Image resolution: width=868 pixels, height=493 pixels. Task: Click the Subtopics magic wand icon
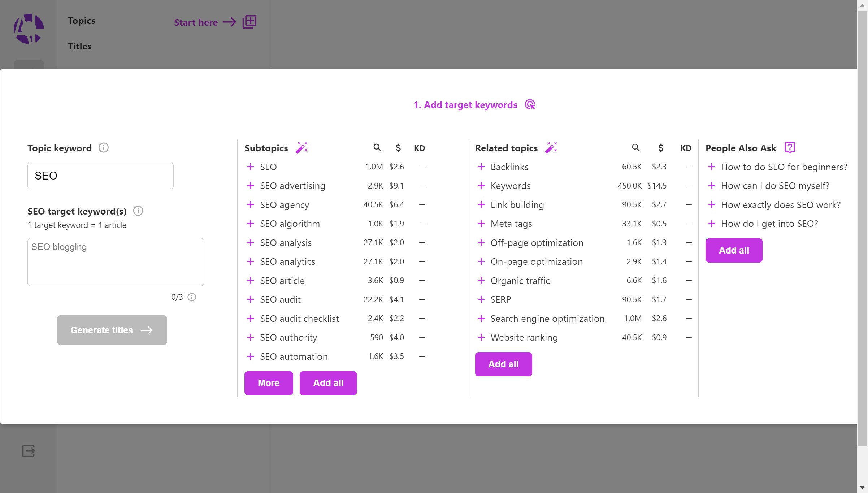tap(301, 148)
